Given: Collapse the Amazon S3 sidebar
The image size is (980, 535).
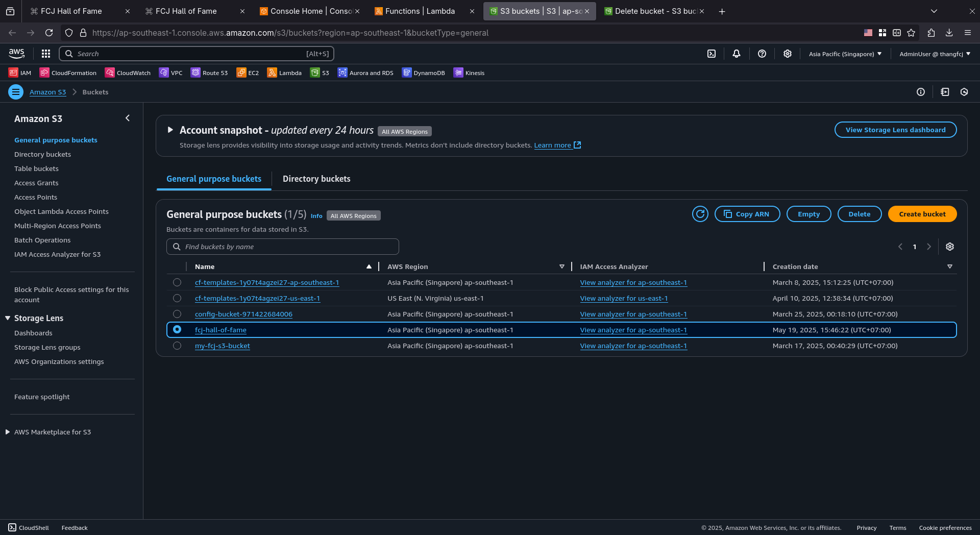Looking at the screenshot, I should coord(128,118).
